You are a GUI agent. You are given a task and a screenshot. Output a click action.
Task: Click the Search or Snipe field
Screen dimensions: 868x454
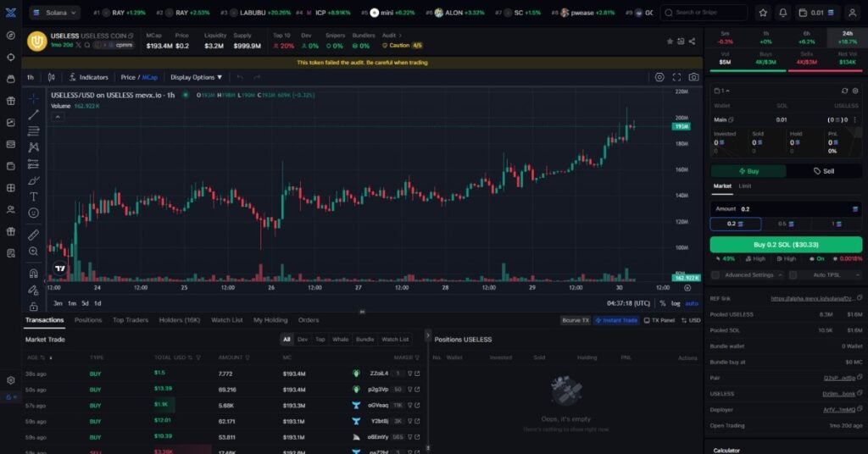point(704,13)
